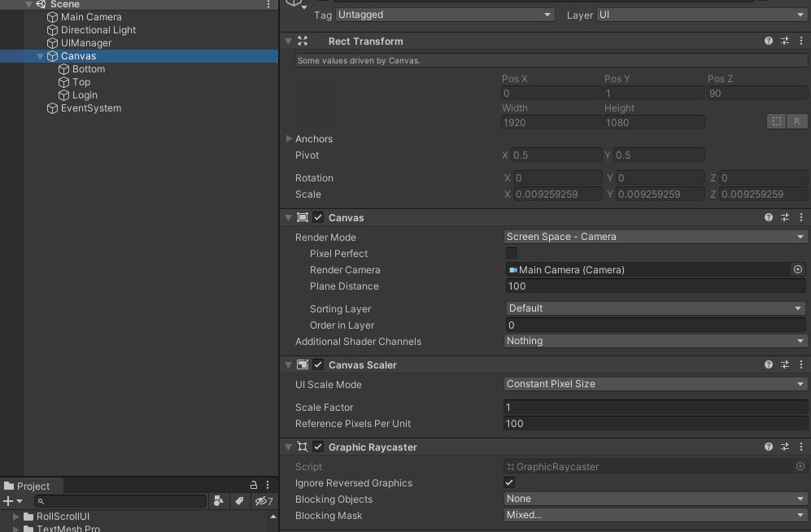The image size is (811, 532).
Task: Open Canvas component preset icon
Action: 785,217
